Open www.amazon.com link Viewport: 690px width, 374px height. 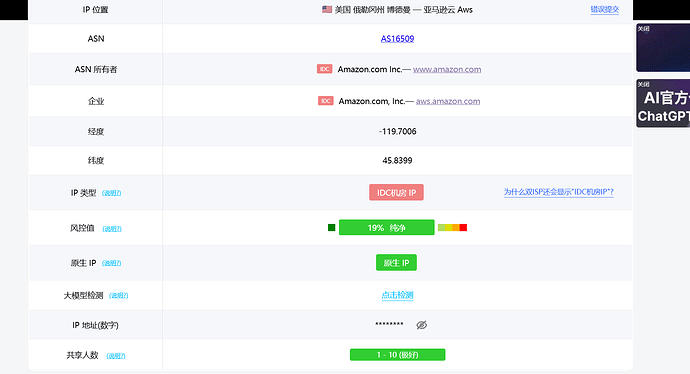(447, 69)
